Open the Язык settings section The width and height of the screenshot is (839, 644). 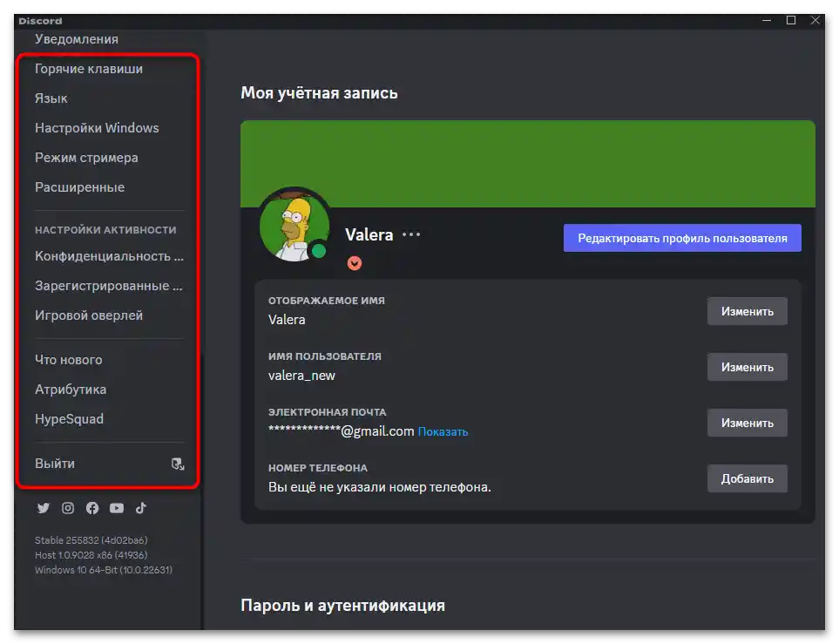(51, 98)
